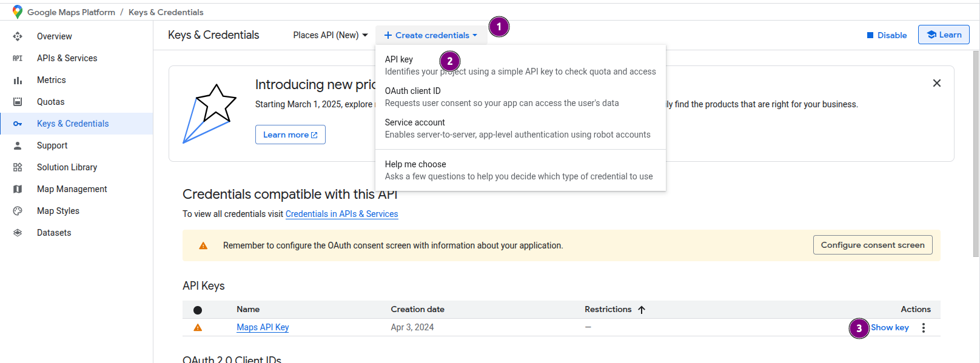Click the warning icon beside Maps API Key
Viewport: 980px width, 363px height.
[198, 327]
